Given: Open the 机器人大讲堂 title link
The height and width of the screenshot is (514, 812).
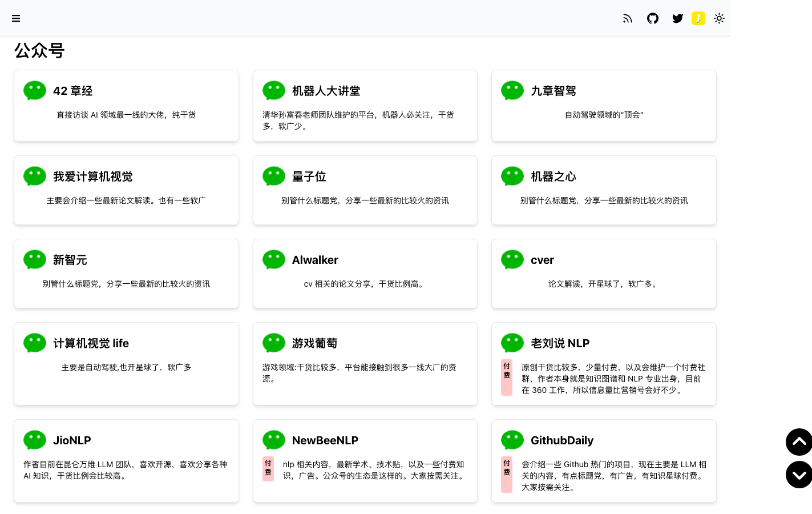Looking at the screenshot, I should [x=326, y=91].
